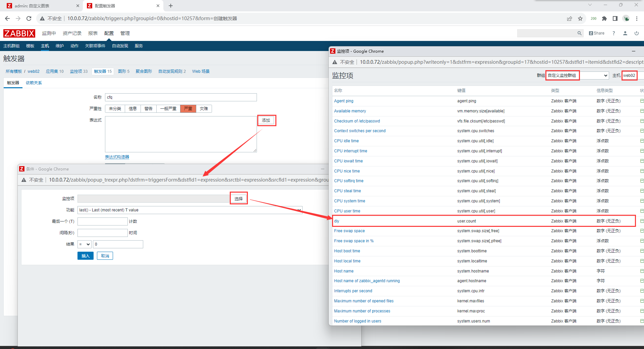Select Number of logged in users item
The height and width of the screenshot is (349, 644).
click(x=358, y=321)
